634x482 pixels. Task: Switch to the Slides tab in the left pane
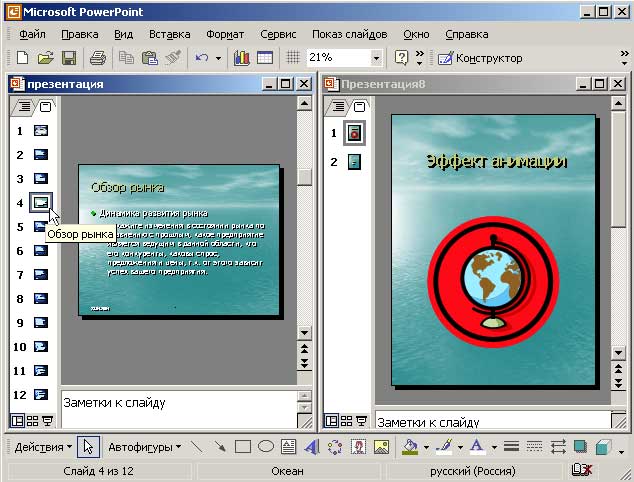46,107
